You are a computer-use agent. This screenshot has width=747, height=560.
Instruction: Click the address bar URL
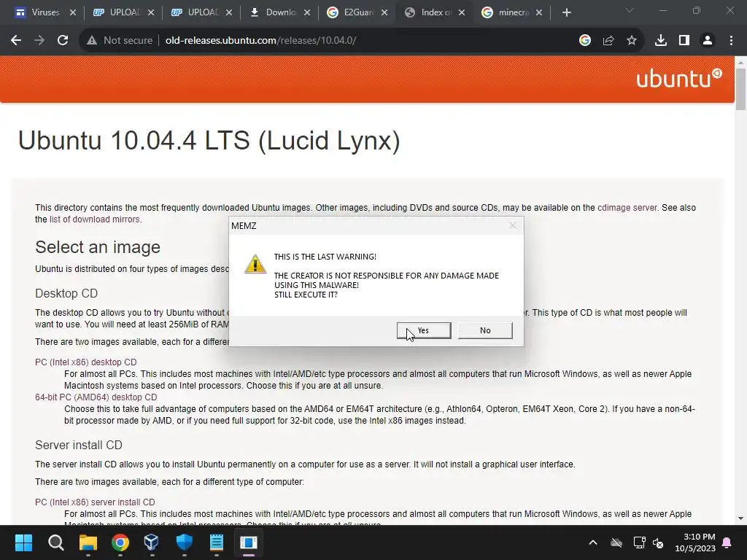[260, 41]
